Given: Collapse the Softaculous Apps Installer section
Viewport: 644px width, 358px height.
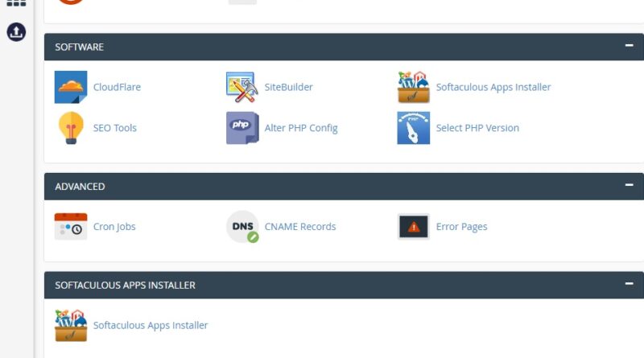Looking at the screenshot, I should point(629,284).
